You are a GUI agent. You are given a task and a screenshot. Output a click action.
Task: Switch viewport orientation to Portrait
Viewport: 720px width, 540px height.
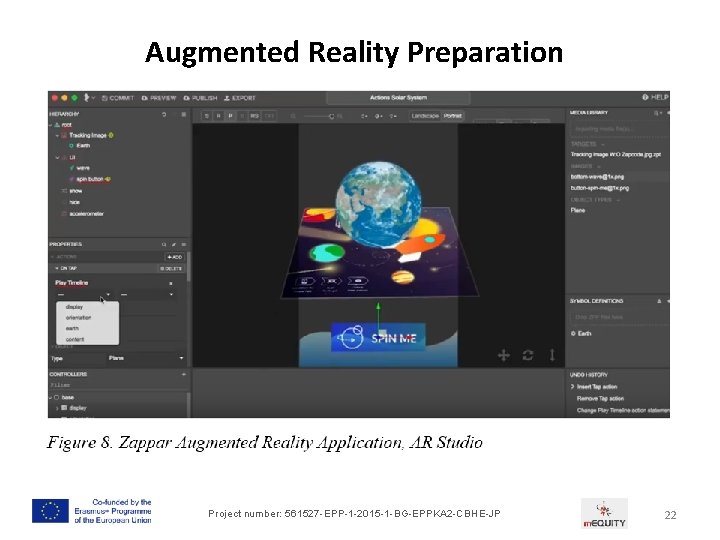pos(452,116)
